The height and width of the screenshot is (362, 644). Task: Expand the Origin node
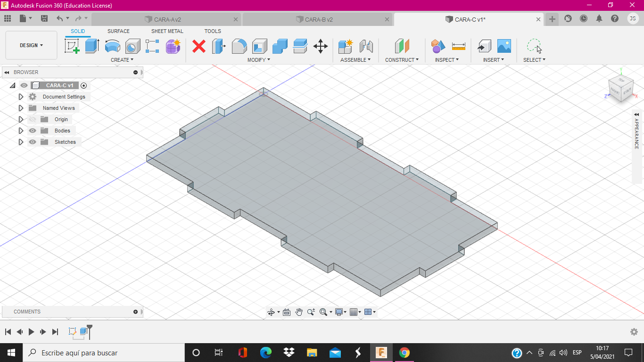click(21, 119)
